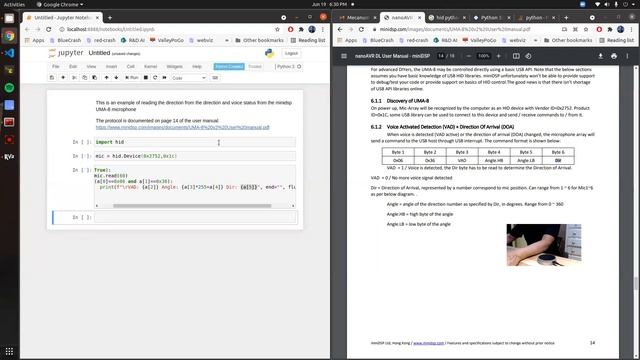
Task: Show all applications grid in the dock
Action: 9,351
